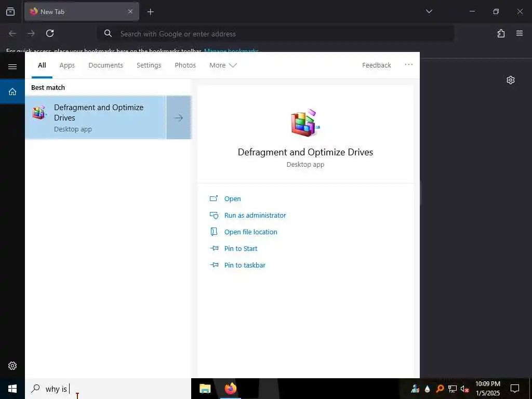
Task: Click the orange magnifier tray icon
Action: [440, 389]
